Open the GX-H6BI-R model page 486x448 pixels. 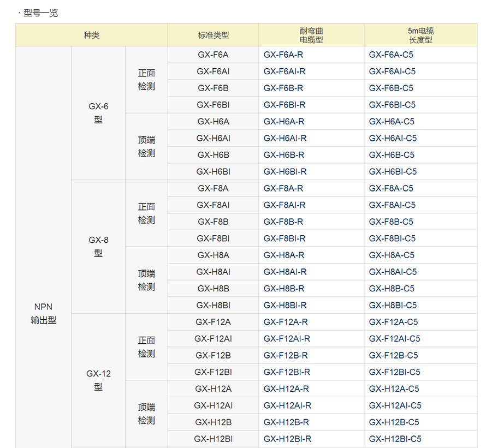tap(285, 171)
